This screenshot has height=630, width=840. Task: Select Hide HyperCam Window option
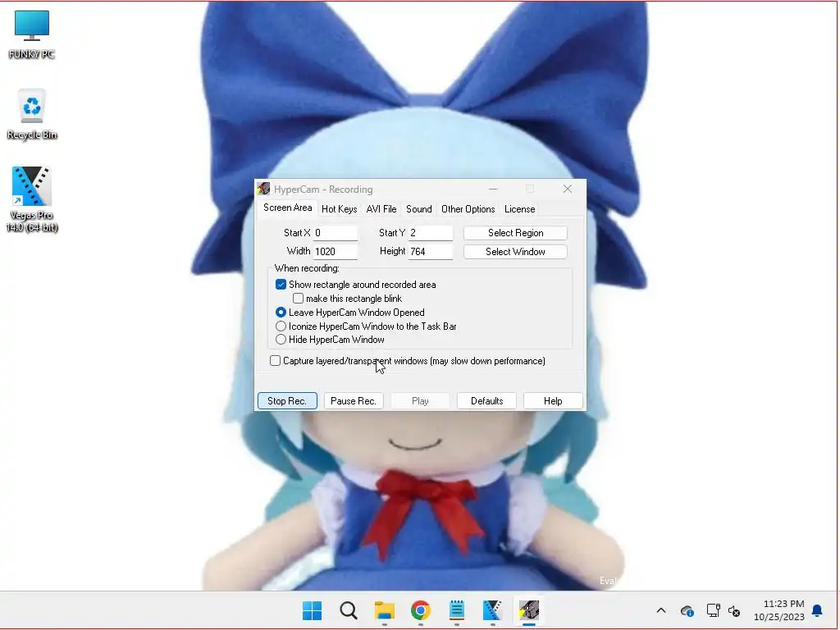click(281, 340)
